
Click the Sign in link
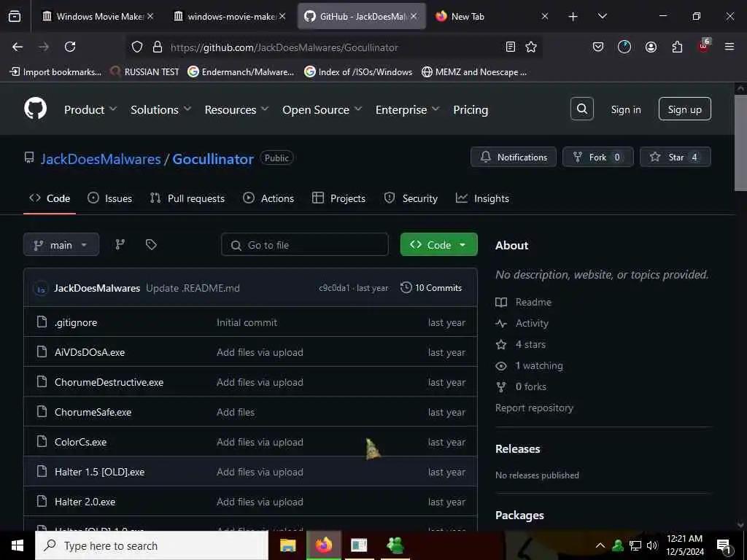(x=626, y=109)
